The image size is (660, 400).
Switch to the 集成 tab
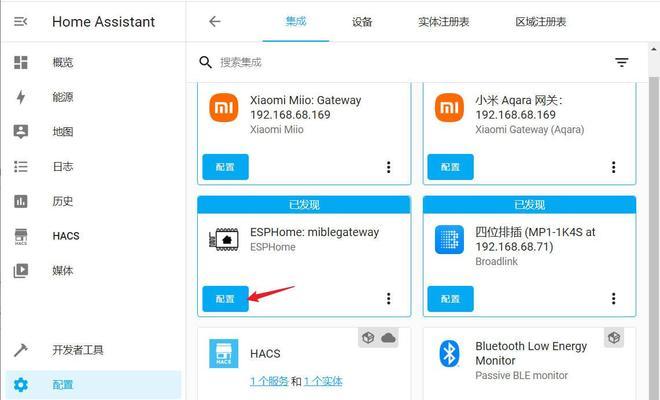click(x=295, y=21)
